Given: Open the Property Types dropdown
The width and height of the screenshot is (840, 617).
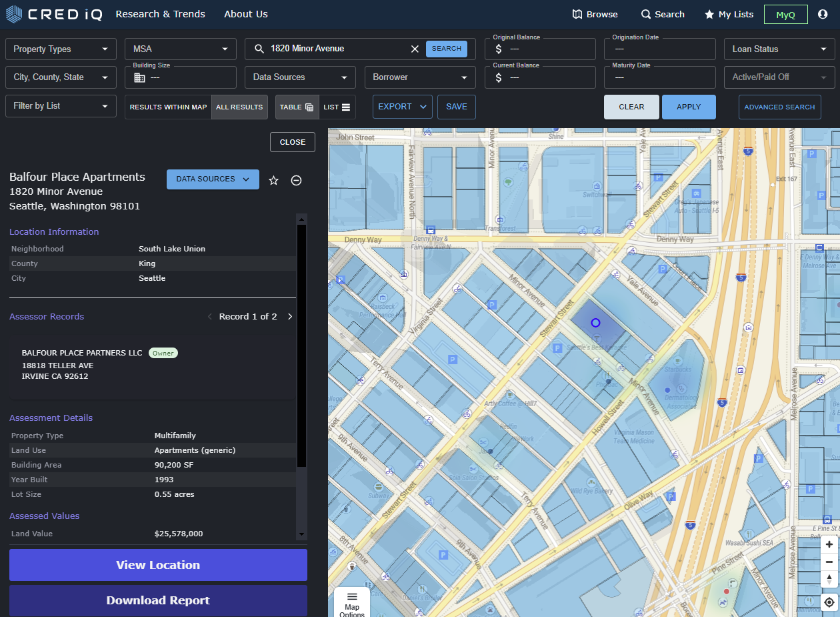Looking at the screenshot, I should click(60, 49).
